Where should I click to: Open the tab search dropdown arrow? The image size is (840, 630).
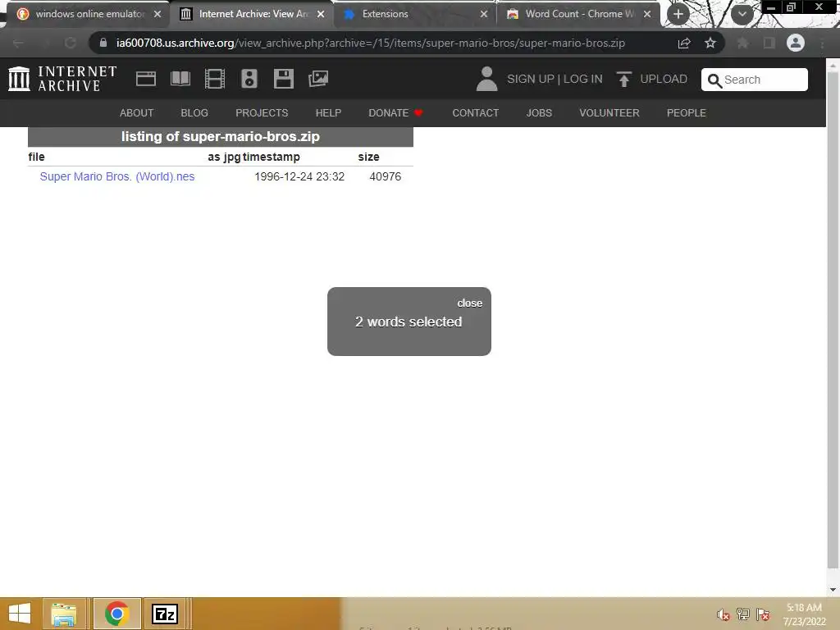[742, 14]
